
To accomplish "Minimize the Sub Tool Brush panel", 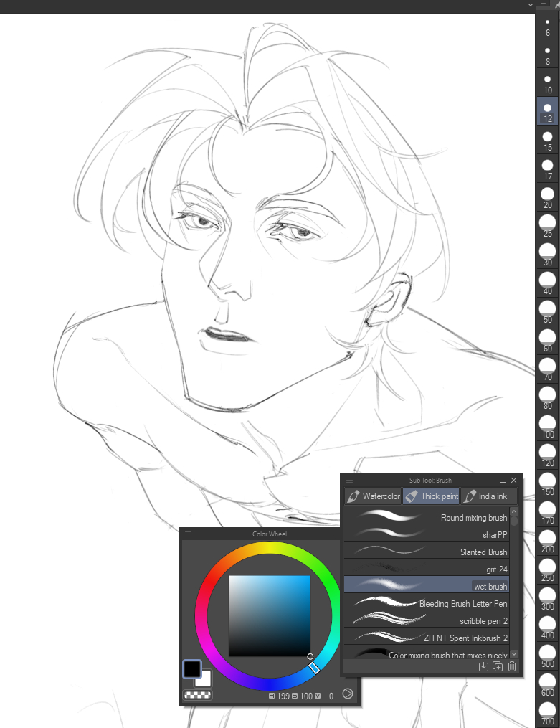I will tap(503, 481).
